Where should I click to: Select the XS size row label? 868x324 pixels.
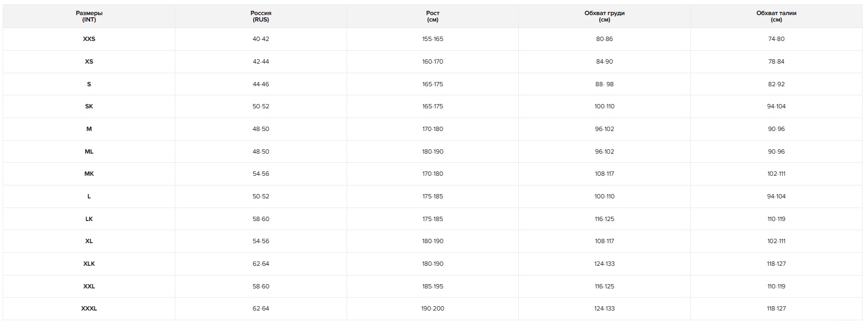click(89, 62)
